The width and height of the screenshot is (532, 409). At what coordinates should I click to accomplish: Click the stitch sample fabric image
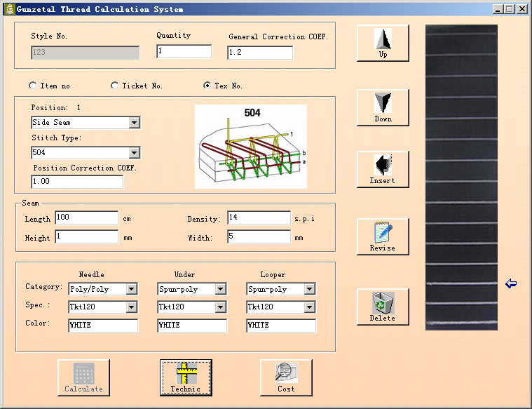461,177
